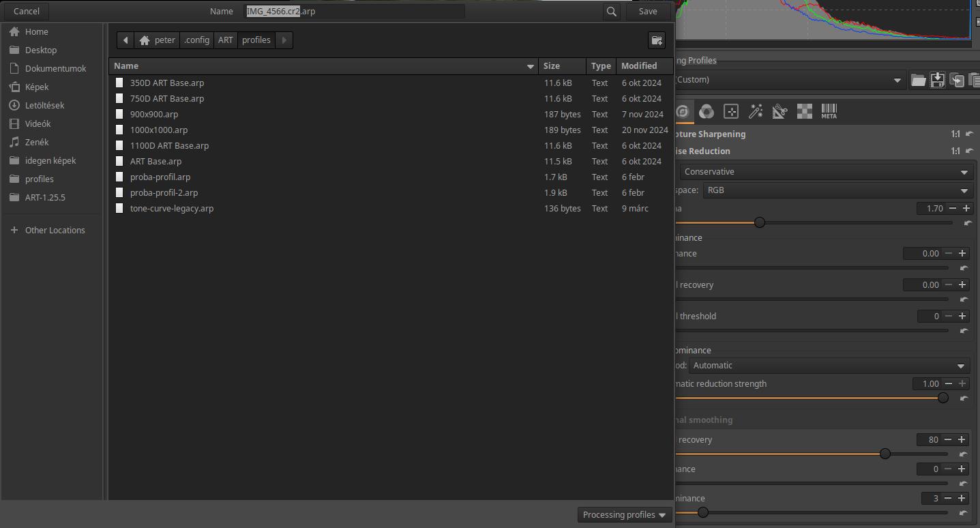
Task: Reset the Capture Sharpening tool with arrow icon
Action: pos(969,134)
